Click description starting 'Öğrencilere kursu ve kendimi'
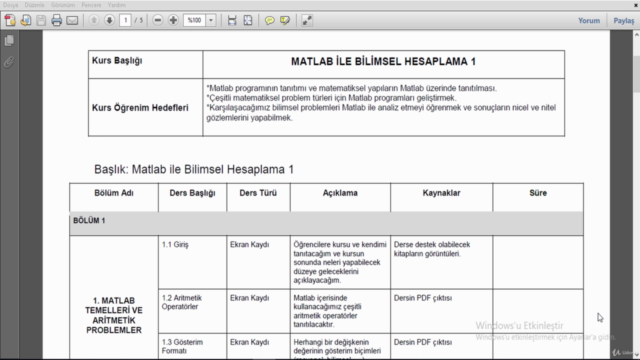 tap(340, 262)
